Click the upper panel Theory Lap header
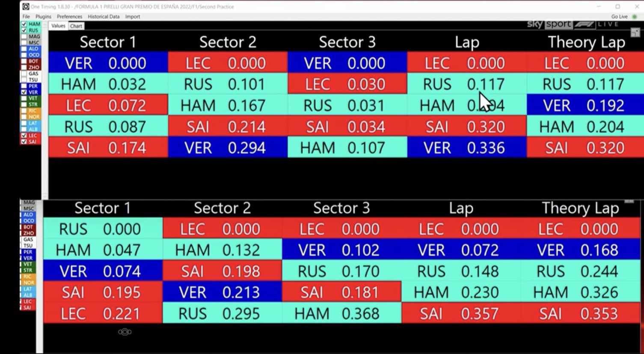This screenshot has width=644, height=354. (587, 42)
